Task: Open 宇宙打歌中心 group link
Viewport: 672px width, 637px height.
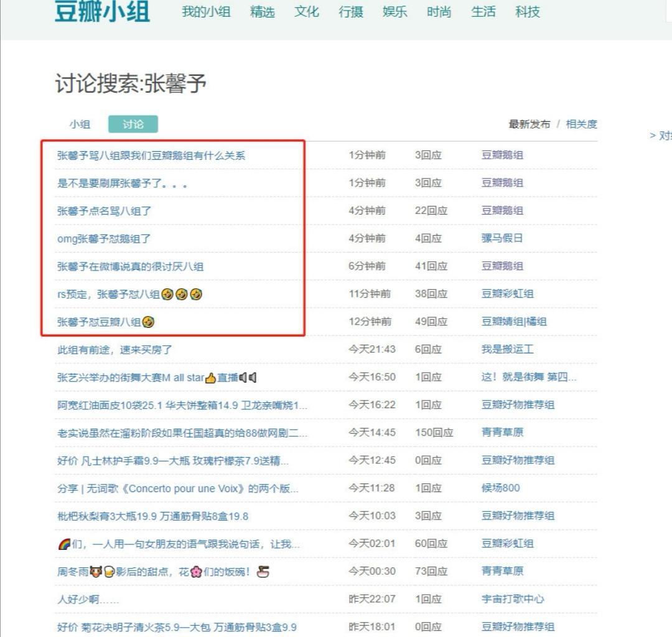Action: click(x=513, y=599)
